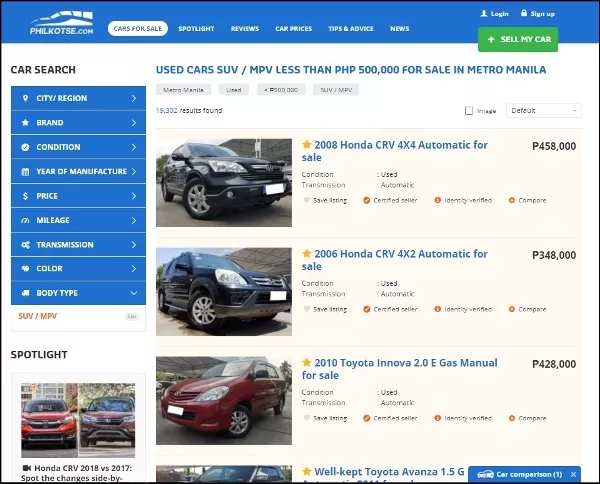The image size is (600, 484).
Task: Click the City/Region location pin icon
Action: 25,98
